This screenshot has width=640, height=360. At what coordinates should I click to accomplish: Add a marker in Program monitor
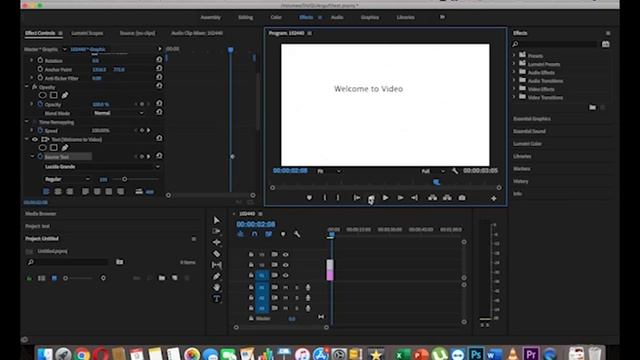(x=309, y=198)
